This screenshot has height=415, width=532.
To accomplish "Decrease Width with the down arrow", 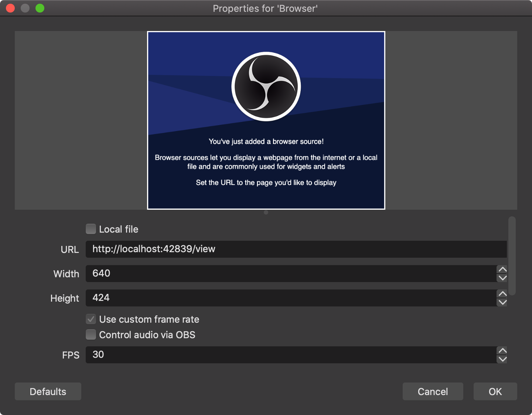I will pos(502,278).
